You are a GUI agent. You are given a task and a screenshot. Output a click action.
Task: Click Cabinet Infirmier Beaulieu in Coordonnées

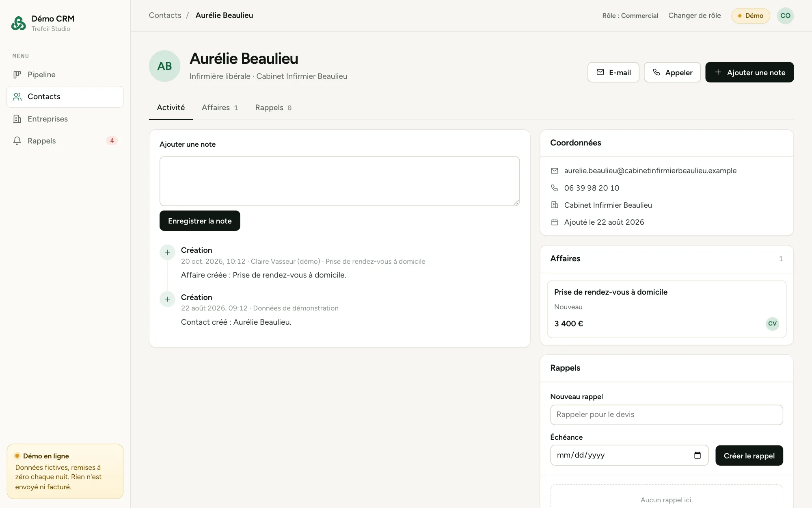point(608,205)
